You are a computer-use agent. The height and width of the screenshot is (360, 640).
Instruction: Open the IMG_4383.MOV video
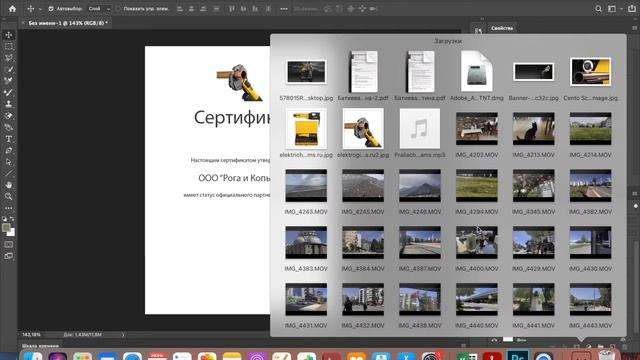(306, 242)
